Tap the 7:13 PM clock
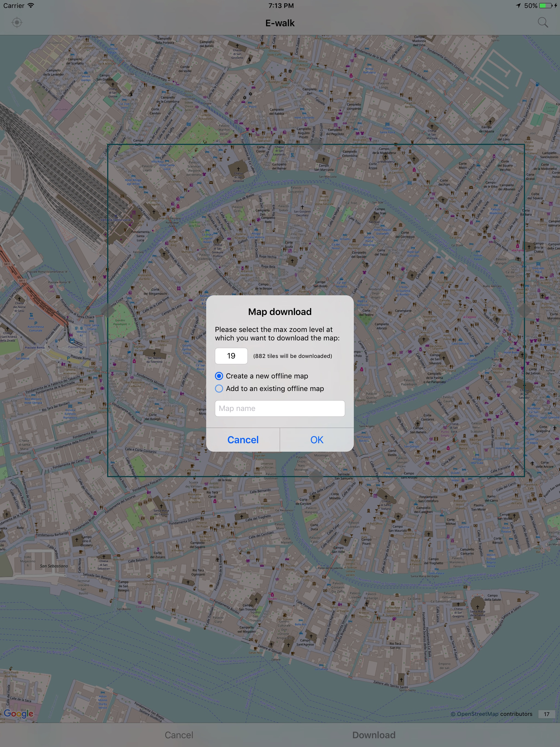Viewport: 560px width, 747px height. pos(281,6)
